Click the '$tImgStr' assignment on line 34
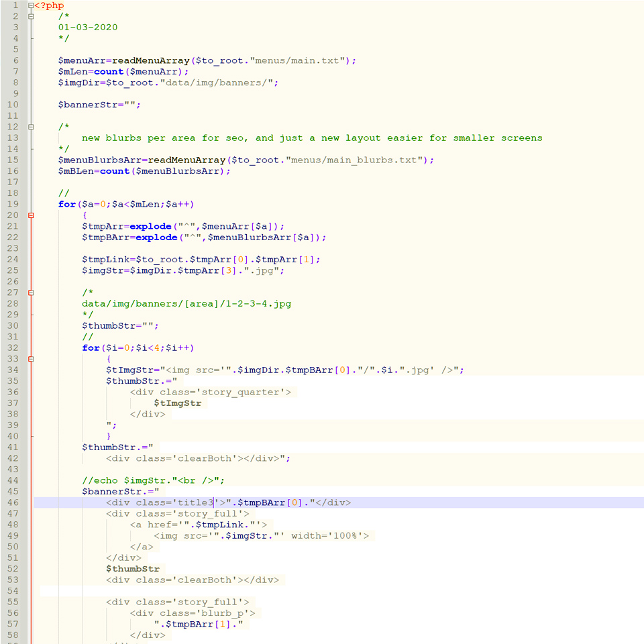 click(x=129, y=370)
